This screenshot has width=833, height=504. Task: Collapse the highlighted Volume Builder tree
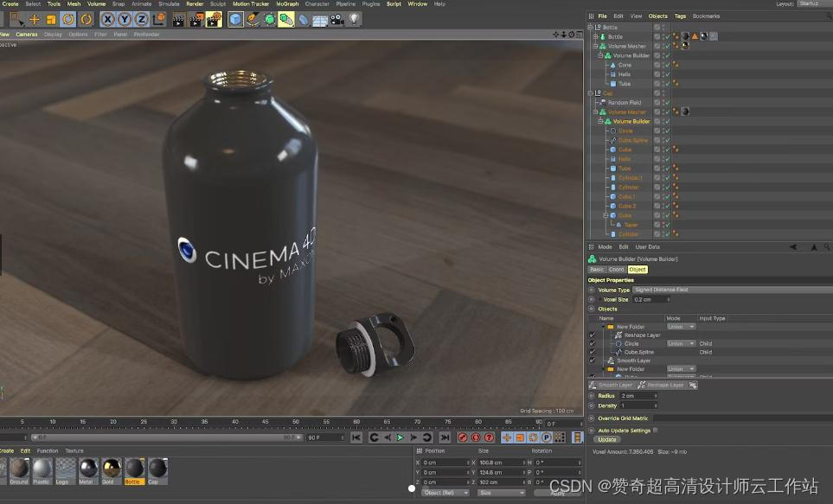click(x=601, y=121)
